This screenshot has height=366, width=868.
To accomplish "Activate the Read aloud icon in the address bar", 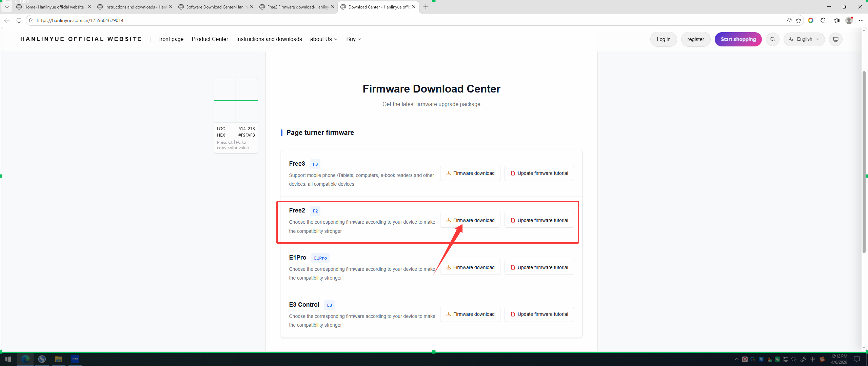I will coord(789,20).
